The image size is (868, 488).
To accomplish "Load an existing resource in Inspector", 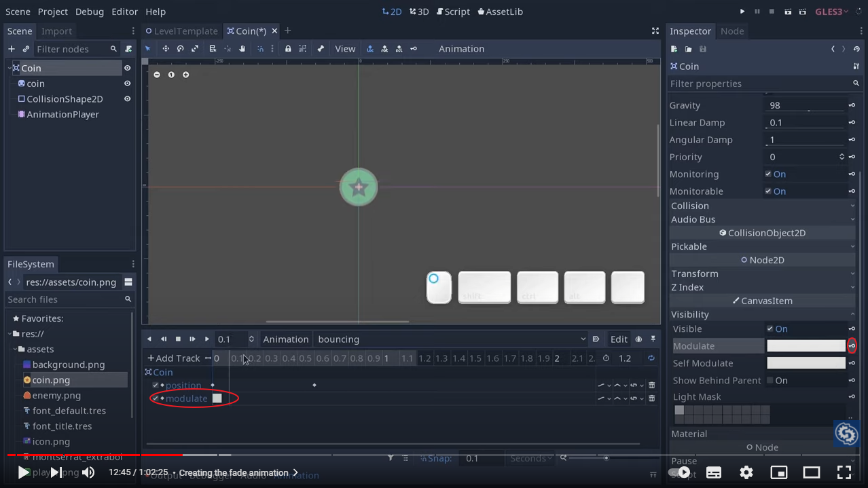I will pos(688,49).
